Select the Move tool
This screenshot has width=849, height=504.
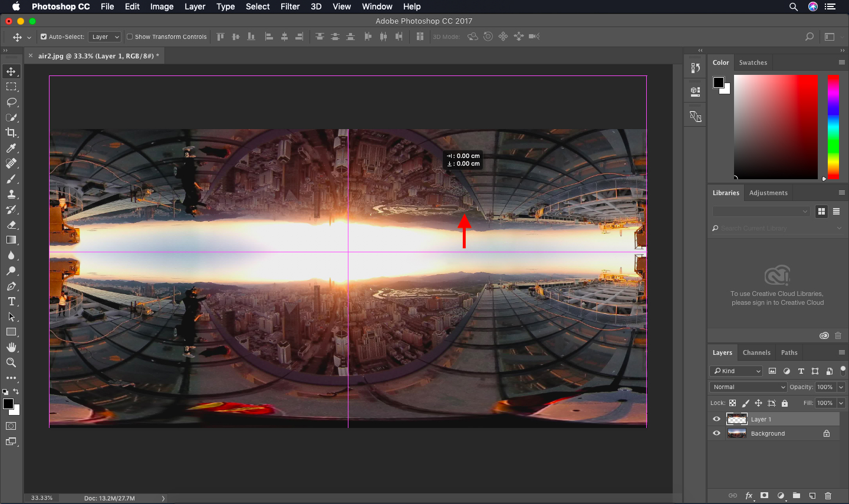(x=11, y=71)
